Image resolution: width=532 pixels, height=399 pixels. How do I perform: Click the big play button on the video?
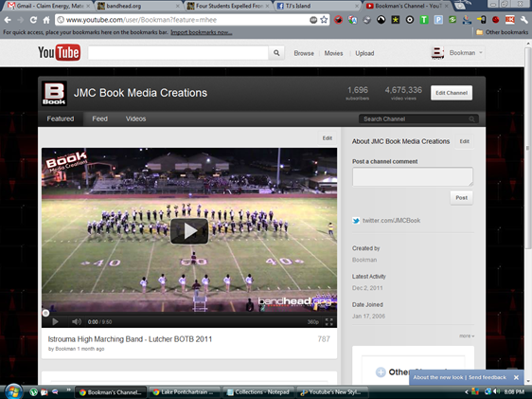click(189, 231)
